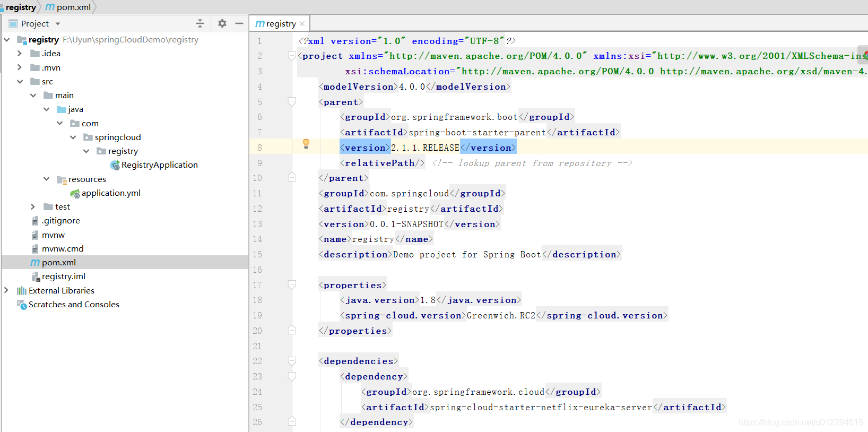Image resolution: width=868 pixels, height=432 pixels.
Task: Fold the dependency block at line 23
Action: click(292, 376)
